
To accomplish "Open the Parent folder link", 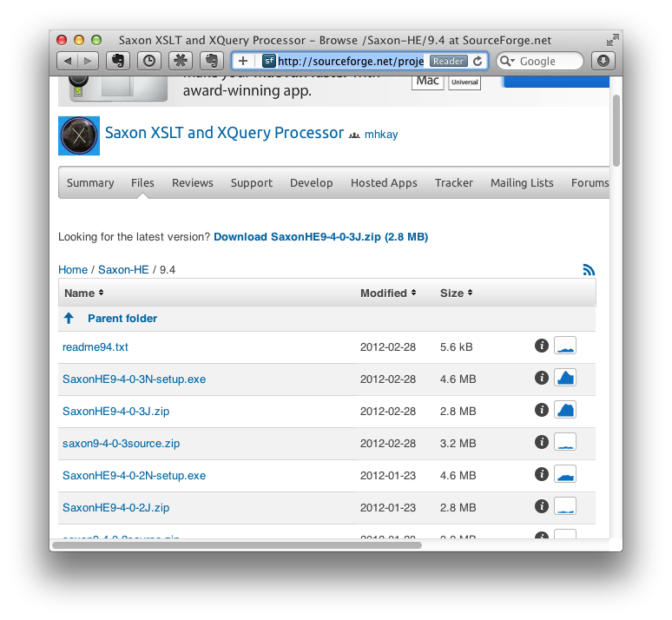I will (x=122, y=318).
